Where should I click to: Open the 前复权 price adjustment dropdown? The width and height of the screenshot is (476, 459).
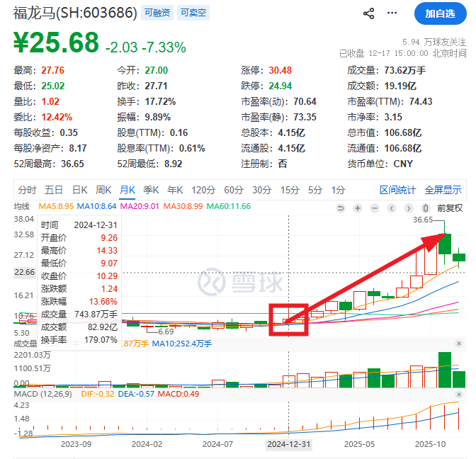coord(450,208)
